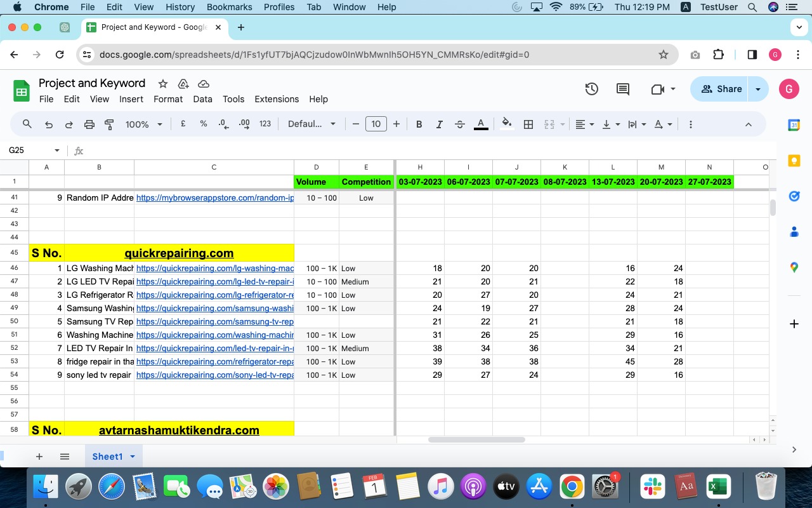Viewport: 812px width, 508px height.
Task: Click the paint format roller icon
Action: pyautogui.click(x=109, y=124)
